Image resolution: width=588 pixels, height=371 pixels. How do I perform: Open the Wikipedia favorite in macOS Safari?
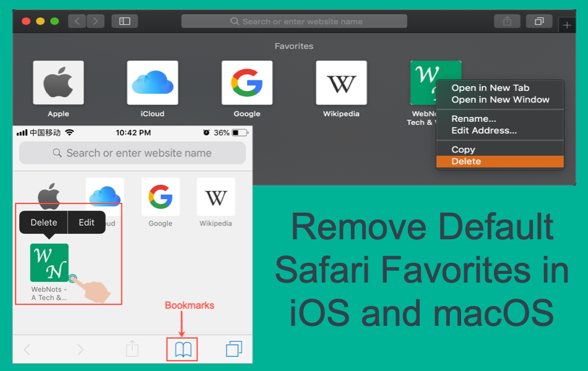coord(341,82)
